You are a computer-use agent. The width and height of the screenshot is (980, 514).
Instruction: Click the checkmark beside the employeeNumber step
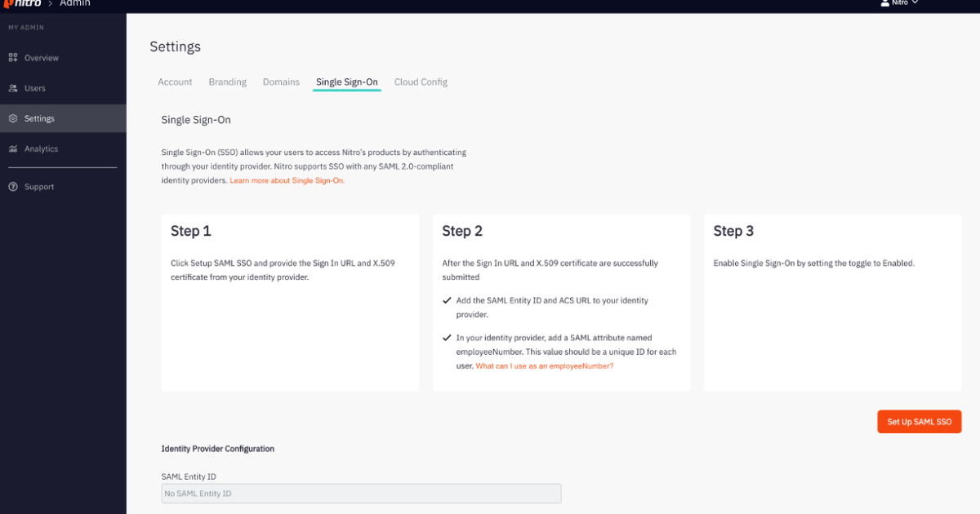click(x=446, y=338)
